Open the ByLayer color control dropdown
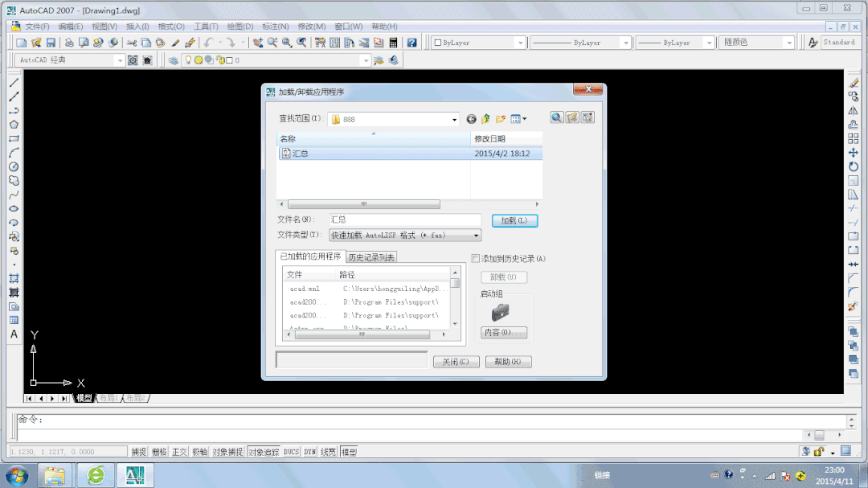Image resolution: width=868 pixels, height=488 pixels. (520, 43)
